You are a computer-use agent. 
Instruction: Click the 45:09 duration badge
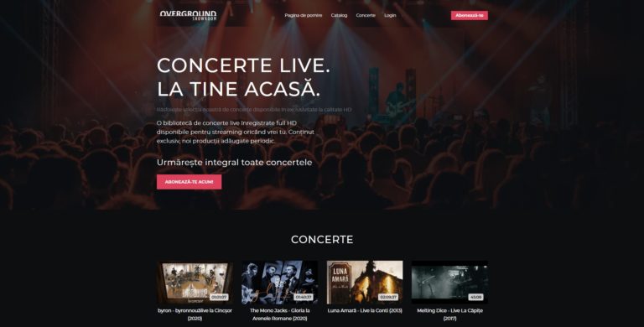(475, 297)
